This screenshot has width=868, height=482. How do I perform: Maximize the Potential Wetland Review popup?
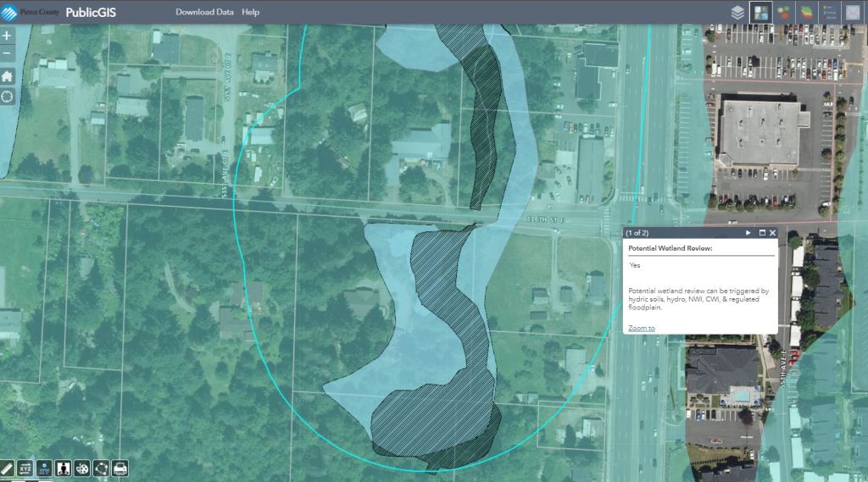(762, 232)
